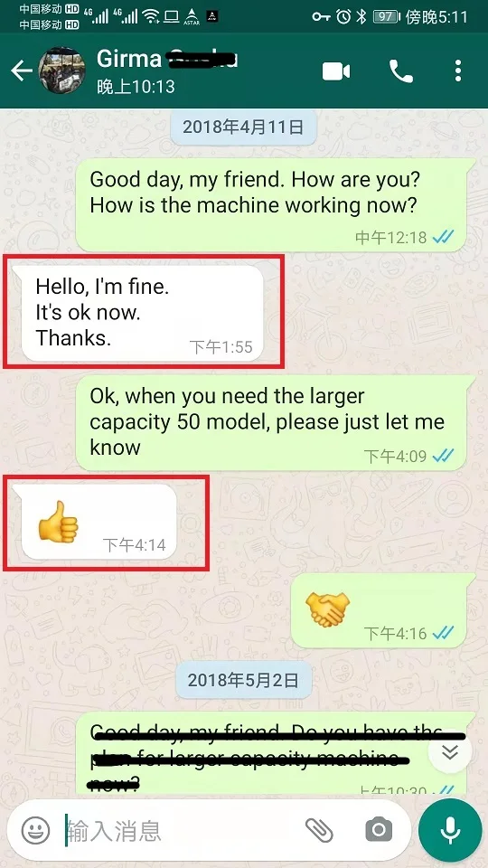Start a video call with Girma
The width and height of the screenshot is (488, 868).
[x=336, y=71]
